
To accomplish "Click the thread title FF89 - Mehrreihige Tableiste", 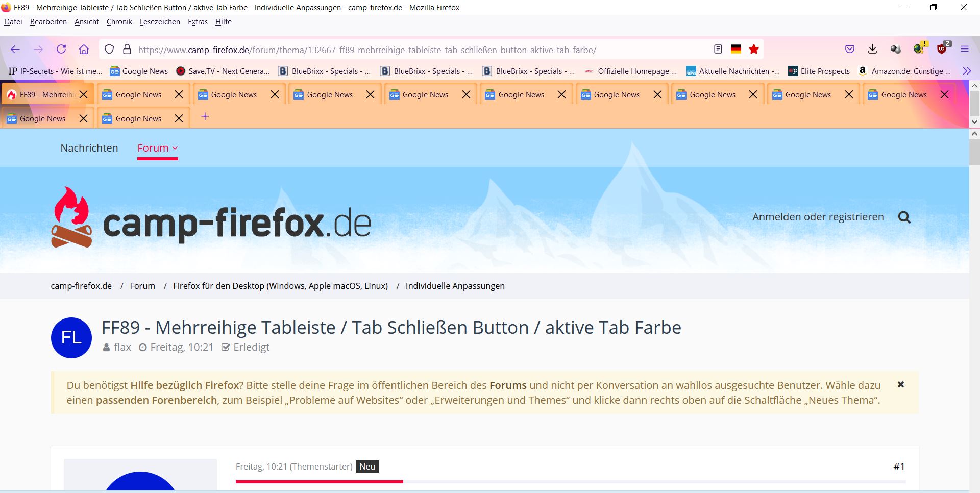I will 391,327.
